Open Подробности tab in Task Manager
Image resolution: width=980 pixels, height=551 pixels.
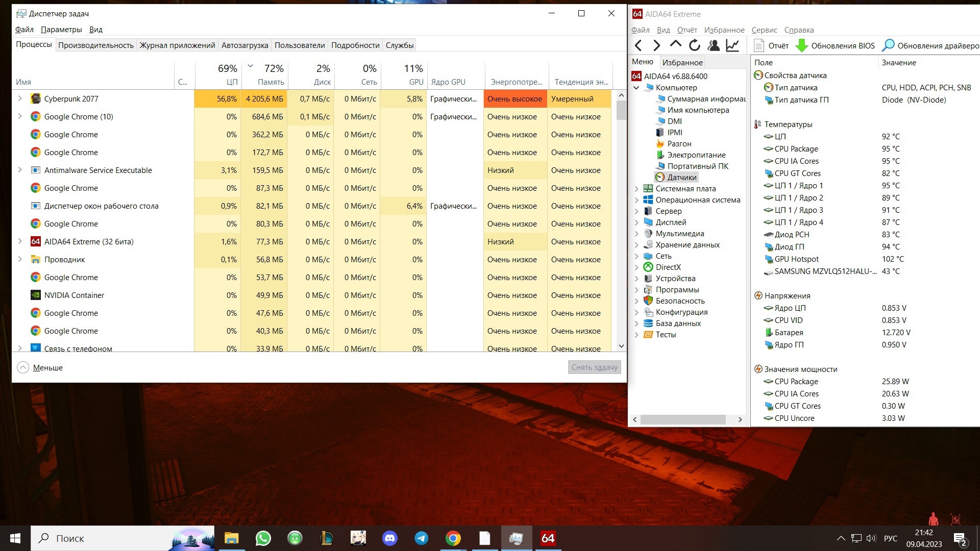pos(355,45)
